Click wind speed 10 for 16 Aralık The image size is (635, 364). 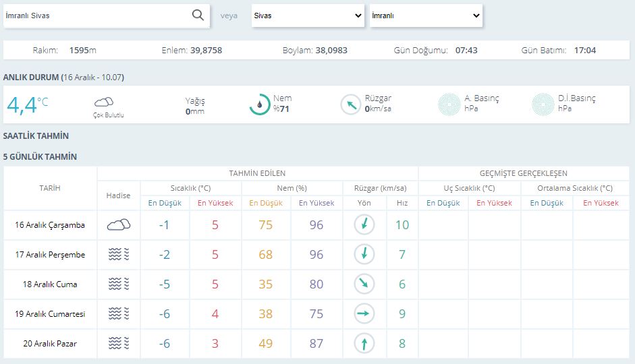coord(402,225)
